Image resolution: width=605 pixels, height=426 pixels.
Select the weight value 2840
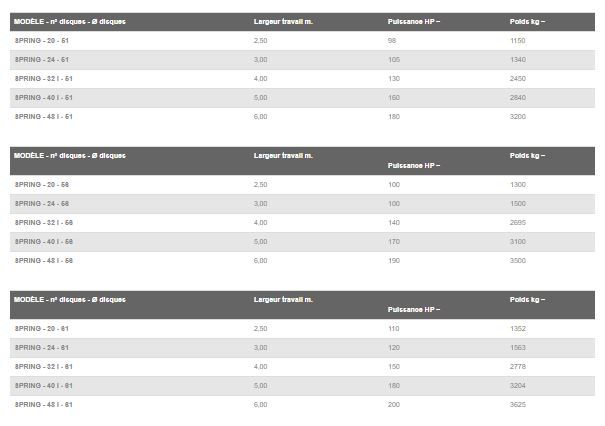pyautogui.click(x=517, y=97)
